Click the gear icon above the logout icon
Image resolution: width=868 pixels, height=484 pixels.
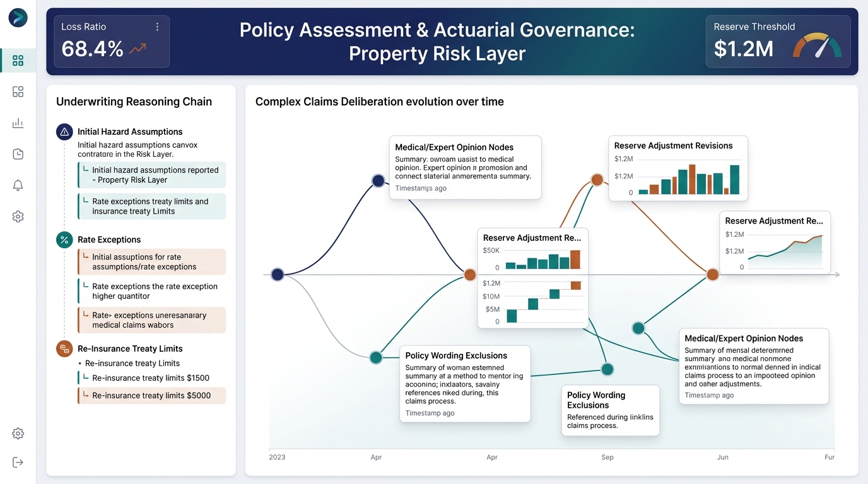pos(18,434)
